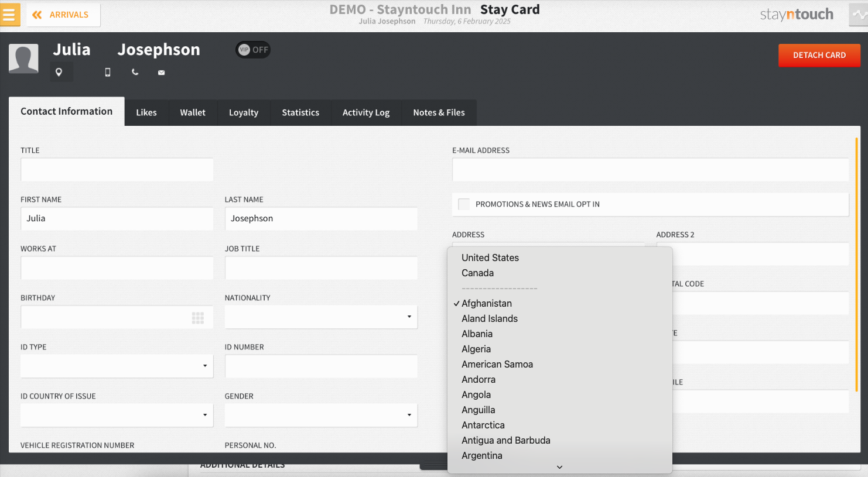The image size is (868, 477).
Task: Click the mobile phone icon under guest name
Action: pos(107,72)
